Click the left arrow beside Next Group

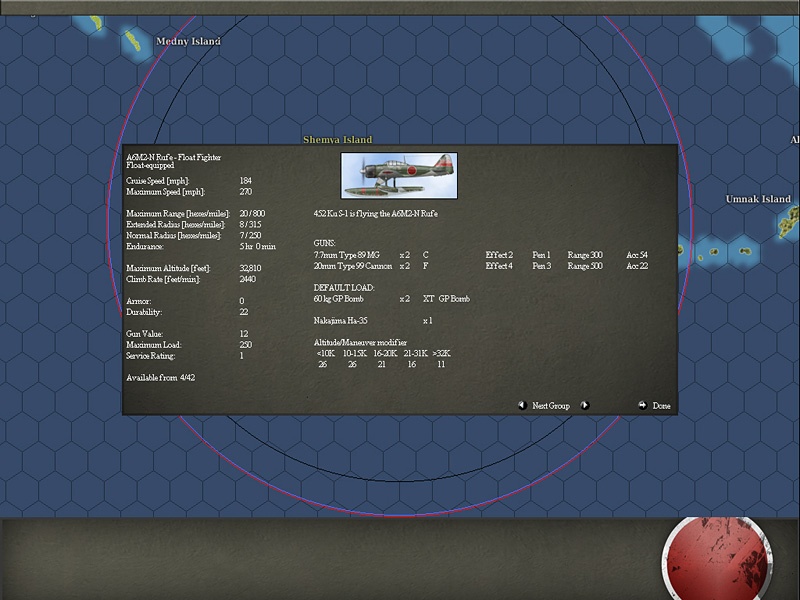[x=522, y=406]
